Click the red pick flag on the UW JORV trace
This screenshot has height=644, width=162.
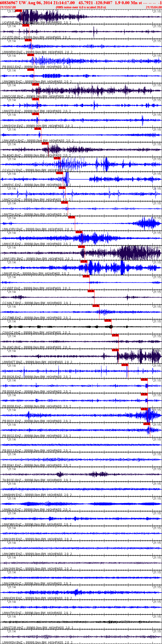click(x=71, y=217)
